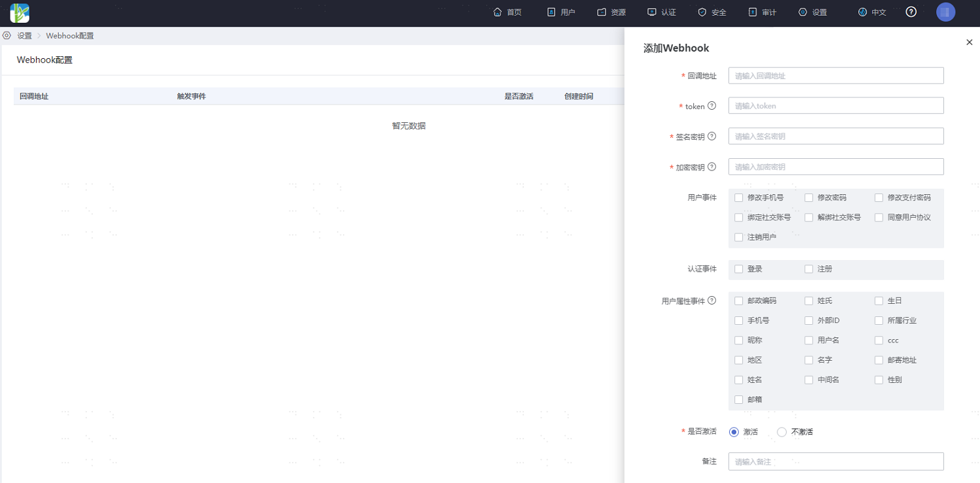Image resolution: width=980 pixels, height=483 pixels.
Task: Check the 修改支付密码 checkbox
Action: [x=879, y=197]
